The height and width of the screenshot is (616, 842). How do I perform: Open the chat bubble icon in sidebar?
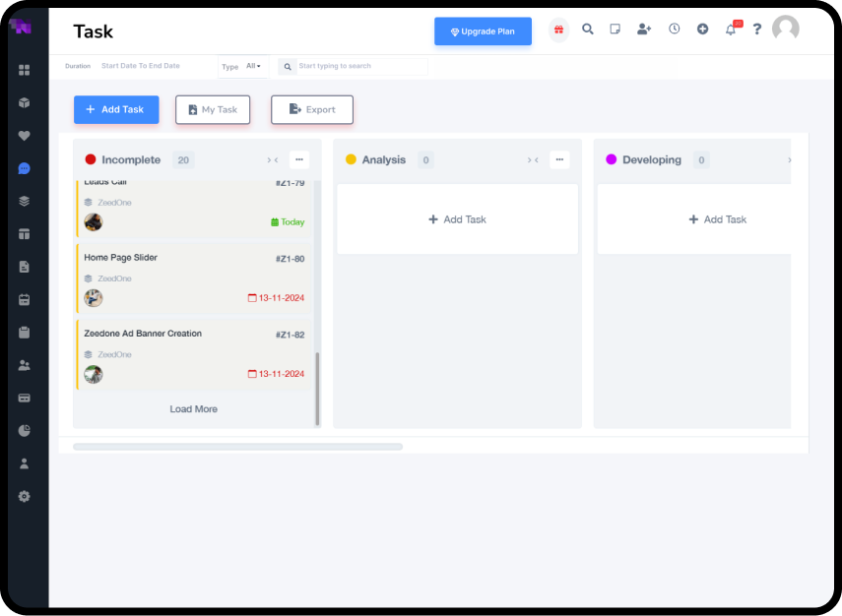click(x=25, y=168)
